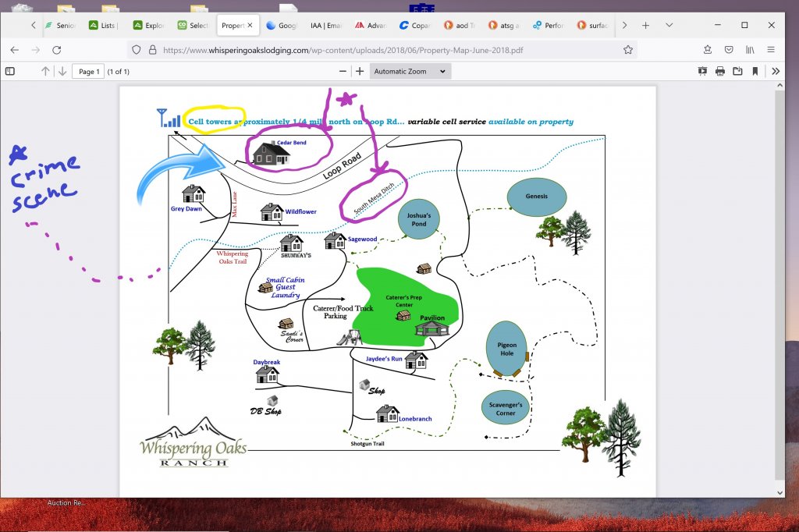Expand the PDF viewer tools menu
799x532 pixels.
click(776, 71)
